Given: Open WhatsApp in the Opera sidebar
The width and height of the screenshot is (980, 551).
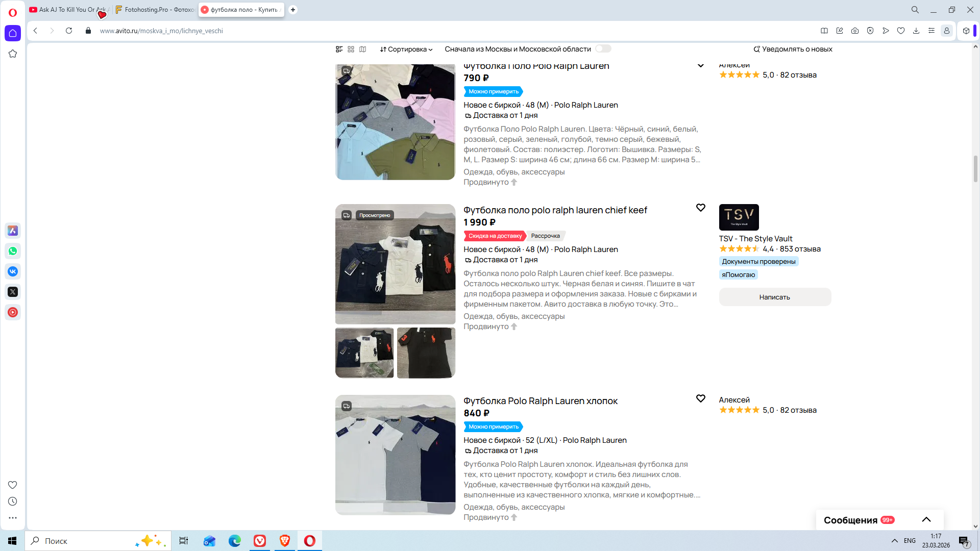Looking at the screenshot, I should [13, 251].
